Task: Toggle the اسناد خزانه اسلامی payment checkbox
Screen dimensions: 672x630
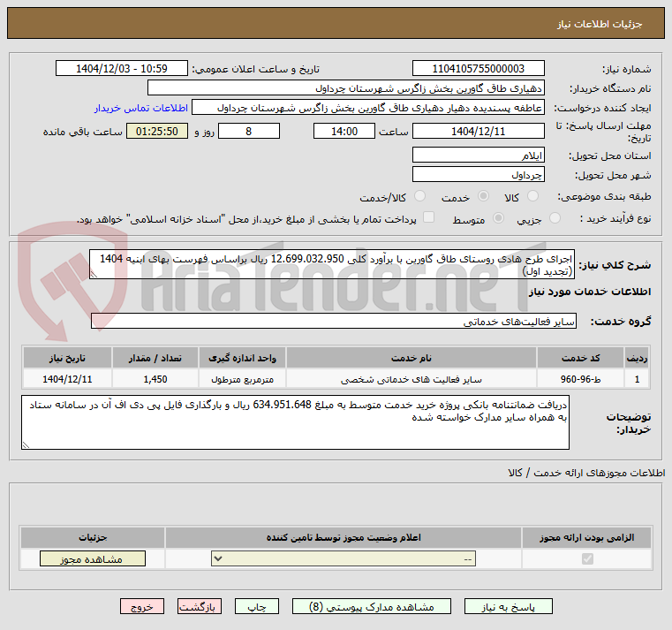Action: coord(428,217)
